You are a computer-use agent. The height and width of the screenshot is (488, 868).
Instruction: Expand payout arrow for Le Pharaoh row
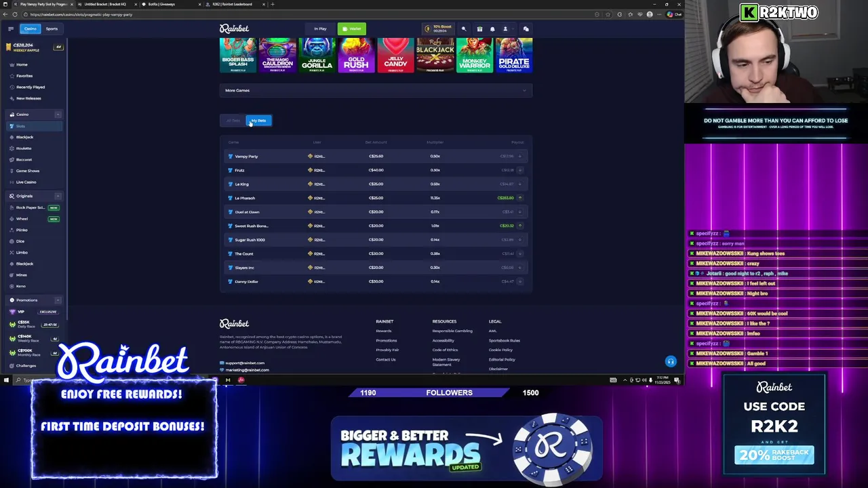point(519,198)
